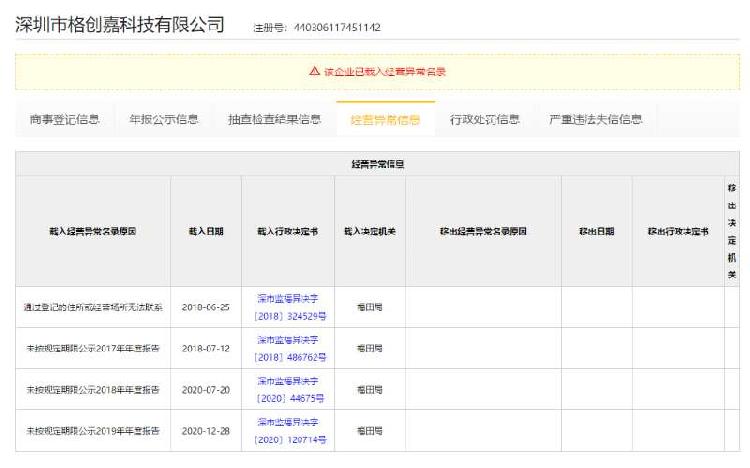
Task: Open the 商事登记信息 tab
Action: [x=65, y=119]
